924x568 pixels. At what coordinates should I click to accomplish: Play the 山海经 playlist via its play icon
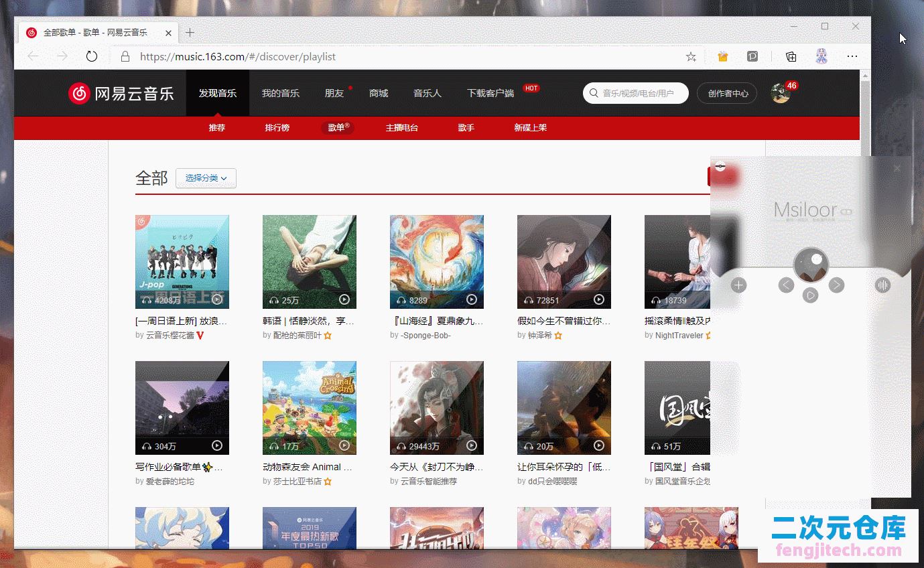click(x=472, y=300)
